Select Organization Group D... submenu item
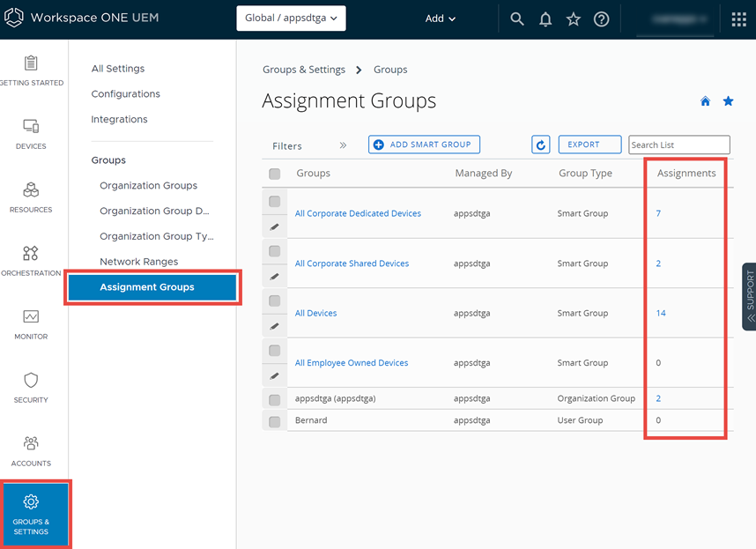Viewport: 756px width, 549px height. (x=154, y=211)
